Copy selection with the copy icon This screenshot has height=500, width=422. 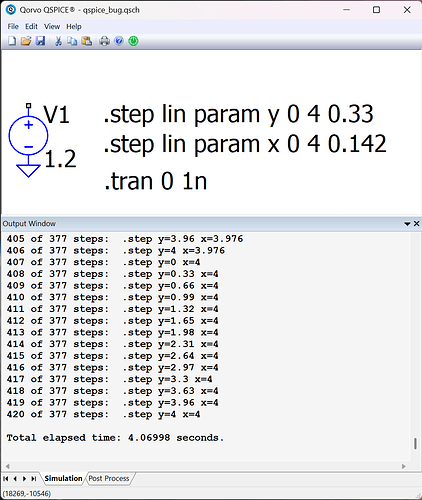pos(72,41)
